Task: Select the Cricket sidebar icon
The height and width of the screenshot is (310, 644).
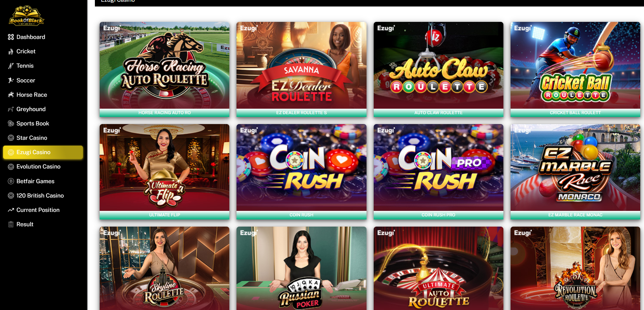Action: pos(11,51)
